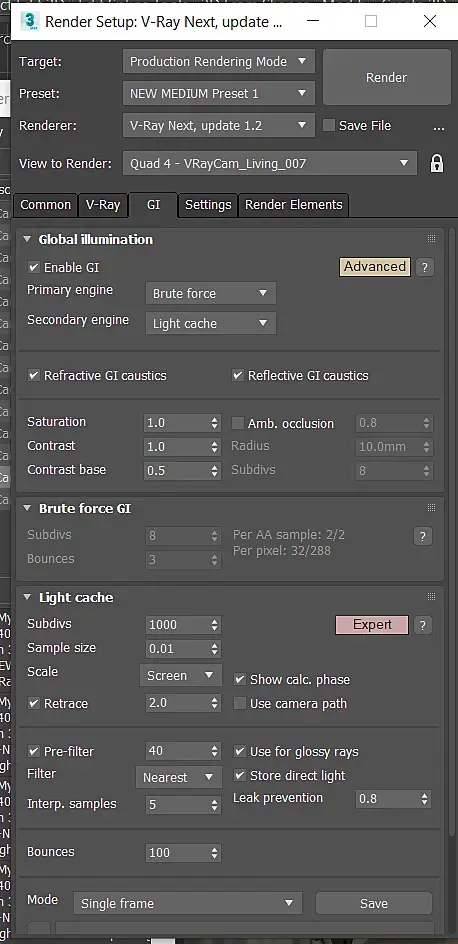The width and height of the screenshot is (458, 944).
Task: Click Light cache rollout grip icon
Action: (432, 597)
